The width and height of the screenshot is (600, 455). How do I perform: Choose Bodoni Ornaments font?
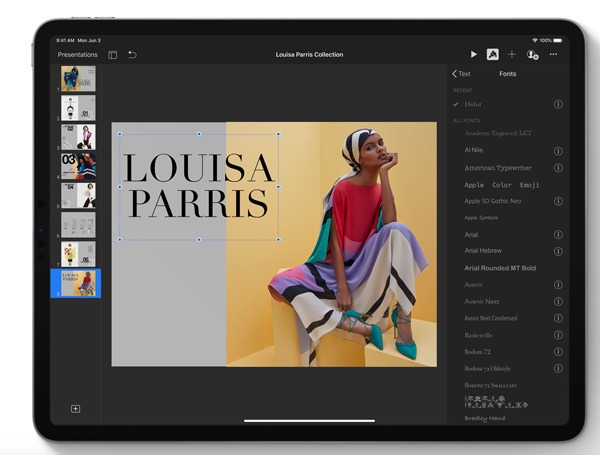[x=496, y=402]
